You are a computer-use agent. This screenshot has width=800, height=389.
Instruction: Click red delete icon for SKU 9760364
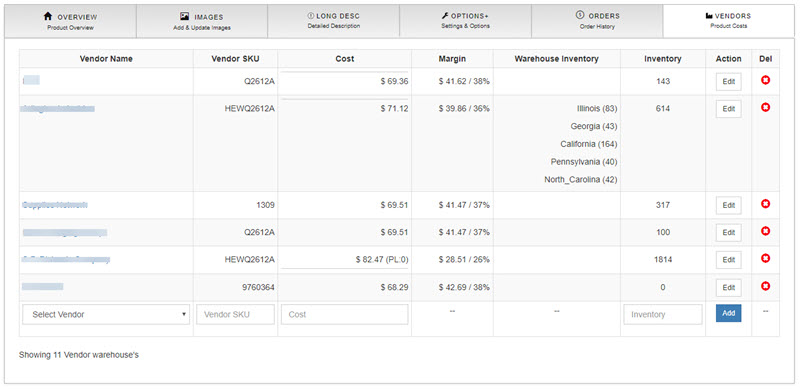pyautogui.click(x=765, y=286)
